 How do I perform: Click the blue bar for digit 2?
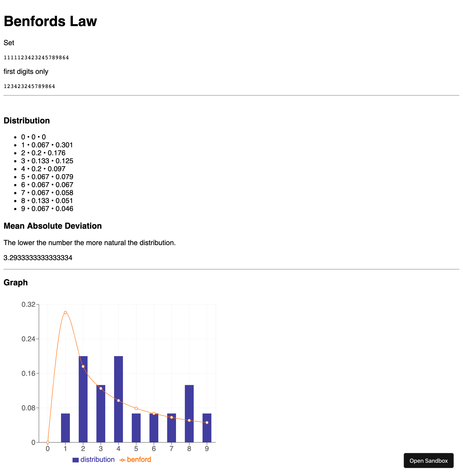pos(83,399)
